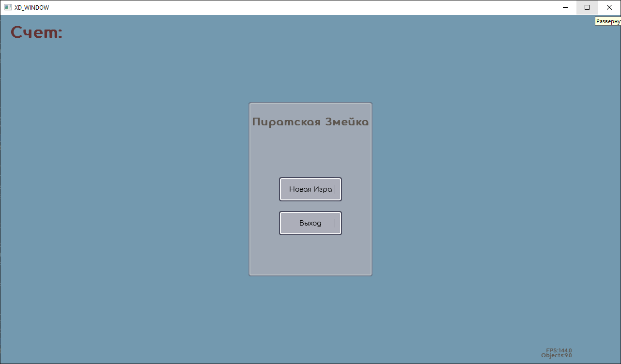Maximize the game window
Viewport: 621px width, 364px height.
[587, 8]
